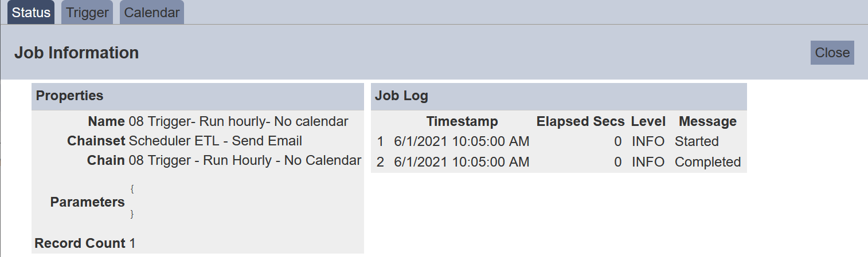Open the Calendar tab

[152, 13]
